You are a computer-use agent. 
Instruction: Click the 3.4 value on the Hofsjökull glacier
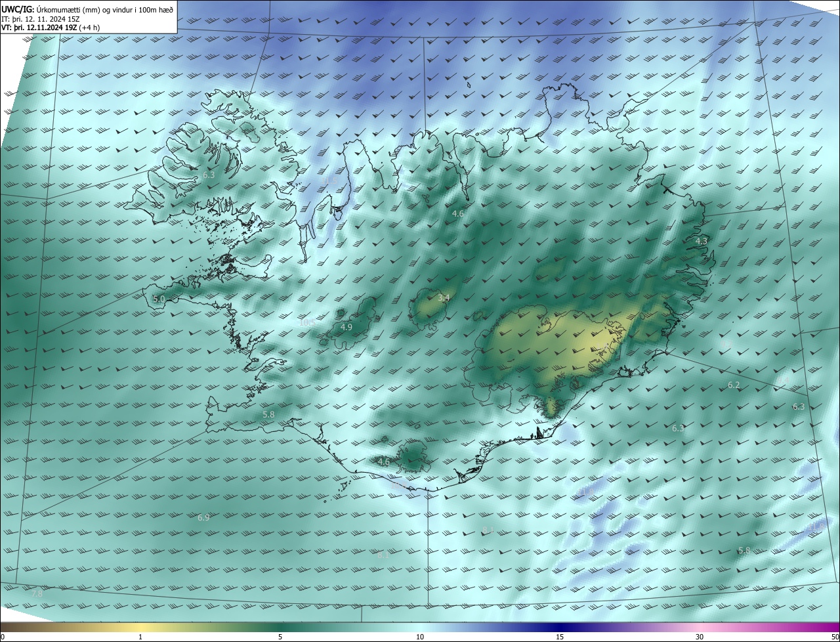click(x=444, y=298)
